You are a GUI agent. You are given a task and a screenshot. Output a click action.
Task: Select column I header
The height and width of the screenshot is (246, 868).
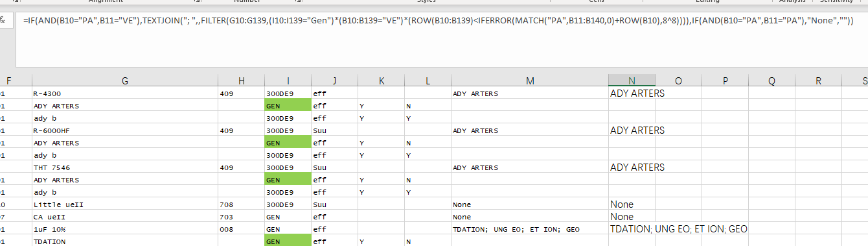coord(288,80)
